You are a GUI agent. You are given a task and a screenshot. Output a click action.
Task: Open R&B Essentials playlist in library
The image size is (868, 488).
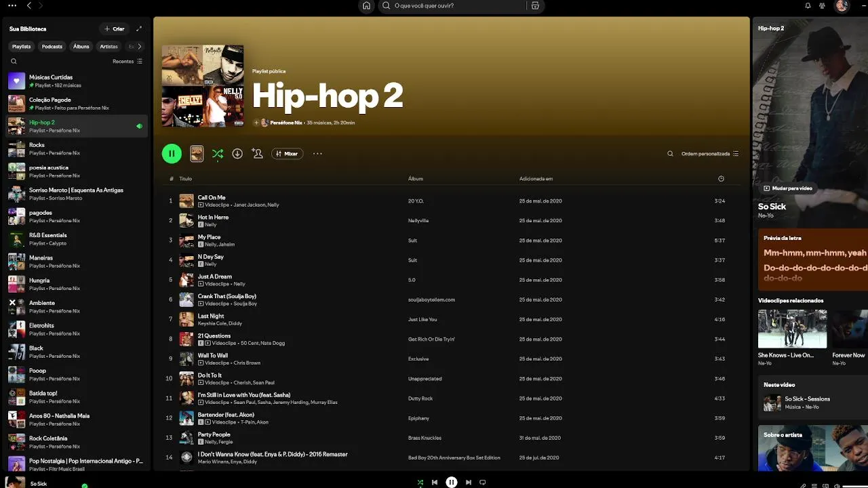(78, 239)
